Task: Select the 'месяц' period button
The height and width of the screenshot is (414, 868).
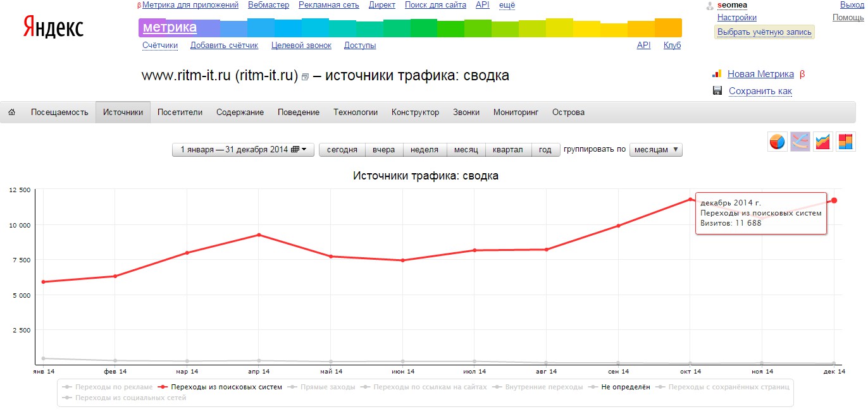Action: pyautogui.click(x=466, y=150)
